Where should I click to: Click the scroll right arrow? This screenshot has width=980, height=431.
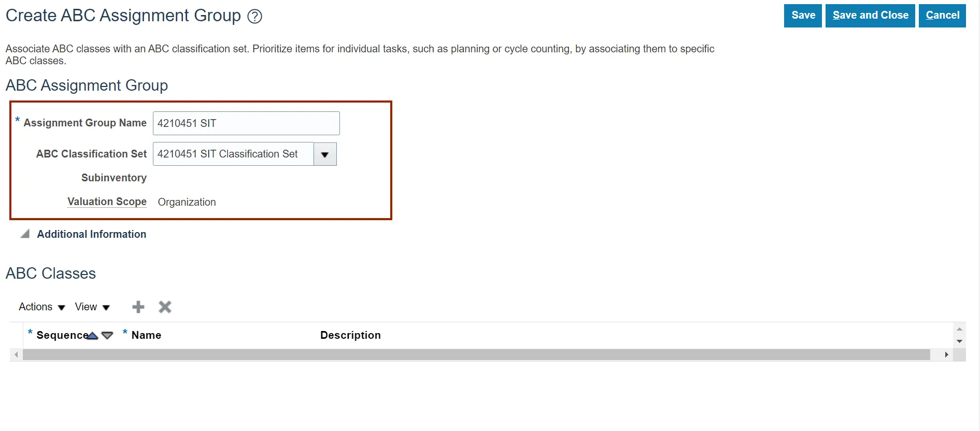click(946, 355)
